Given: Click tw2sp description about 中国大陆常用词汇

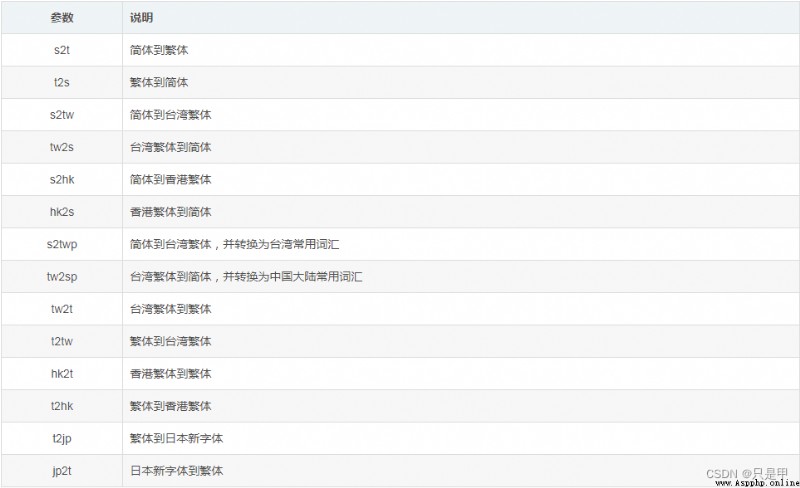Looking at the screenshot, I should pyautogui.click(x=246, y=277).
